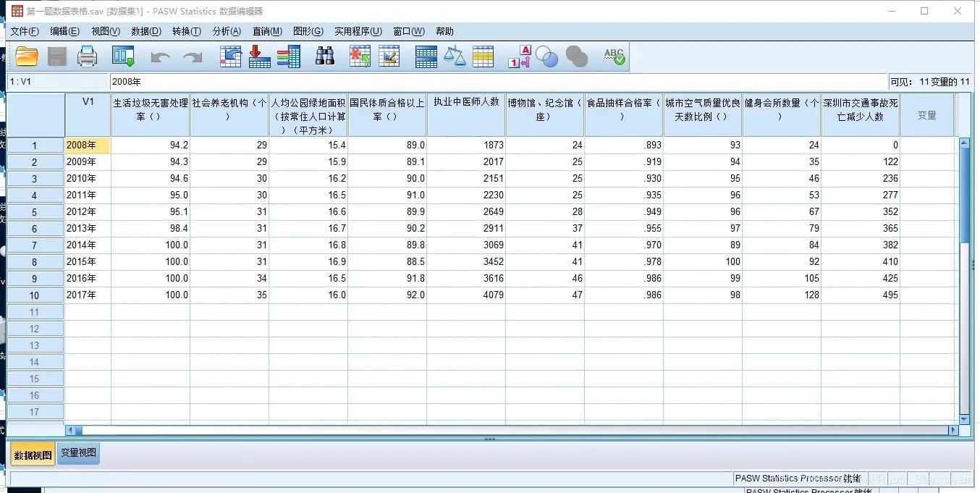
Task: Click the Weight cases scale icon
Action: (455, 56)
